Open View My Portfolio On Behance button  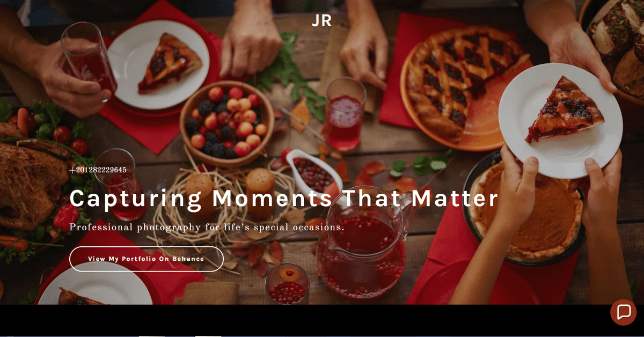pos(146,259)
